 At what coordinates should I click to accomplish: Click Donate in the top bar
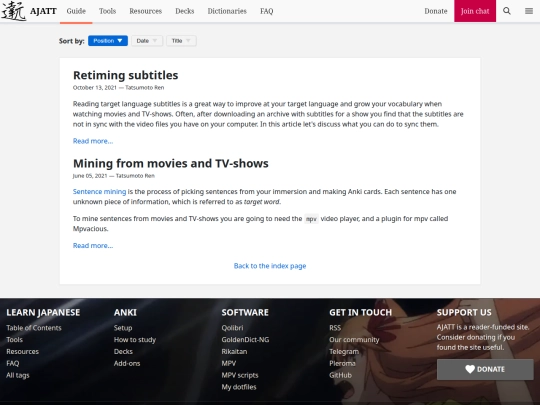[x=436, y=11]
